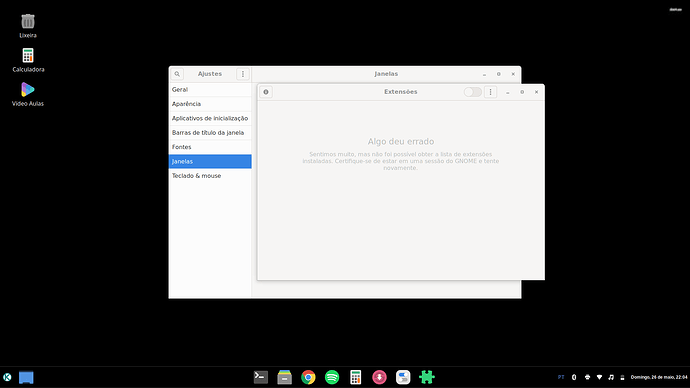Open Spotify from the taskbar
Image resolution: width=690 pixels, height=388 pixels.
(x=332, y=377)
